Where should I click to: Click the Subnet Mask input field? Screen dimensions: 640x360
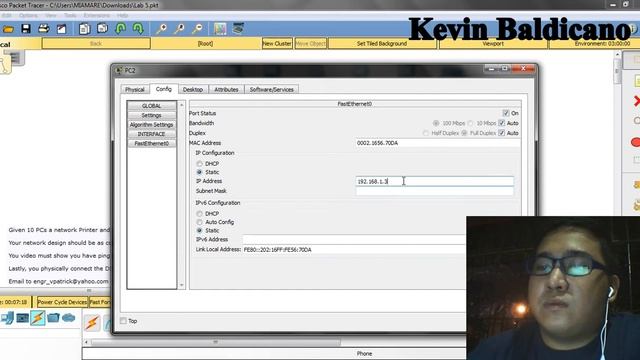tap(435, 191)
